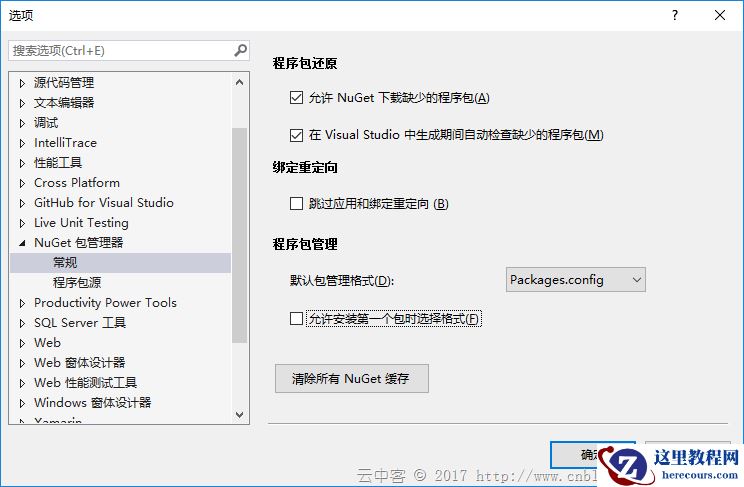This screenshot has width=744, height=487.
Task: Enable 允许安装第一个包时选择格式 checkbox
Action: coord(296,318)
